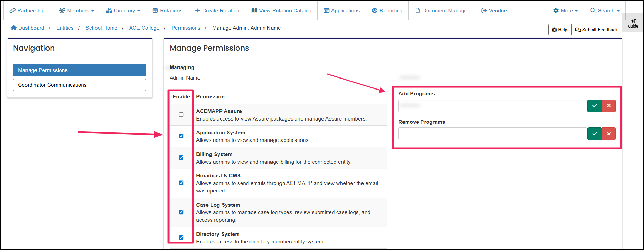Image resolution: width=644 pixels, height=250 pixels.
Task: Click the green checkmark for Remove Programs
Action: pyautogui.click(x=594, y=134)
